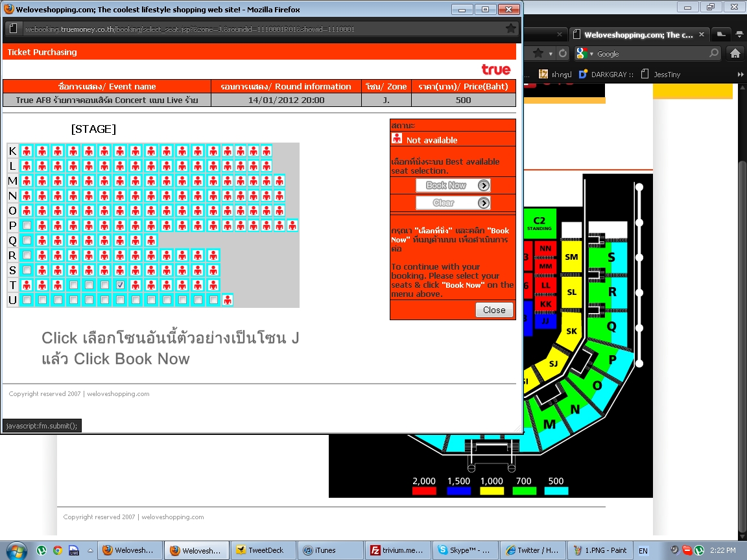Screen dimensions: 747x560
Task: Switch to TweetDeck in the taskbar
Action: click(x=262, y=550)
